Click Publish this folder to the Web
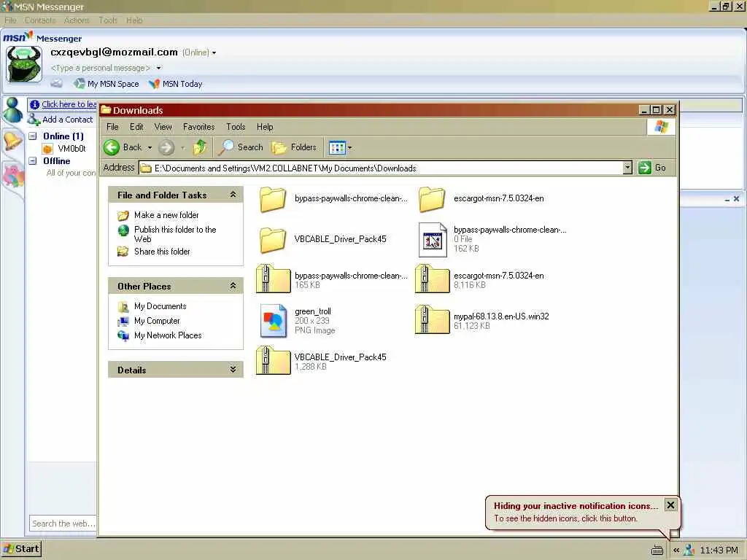747x560 pixels. pos(175,234)
